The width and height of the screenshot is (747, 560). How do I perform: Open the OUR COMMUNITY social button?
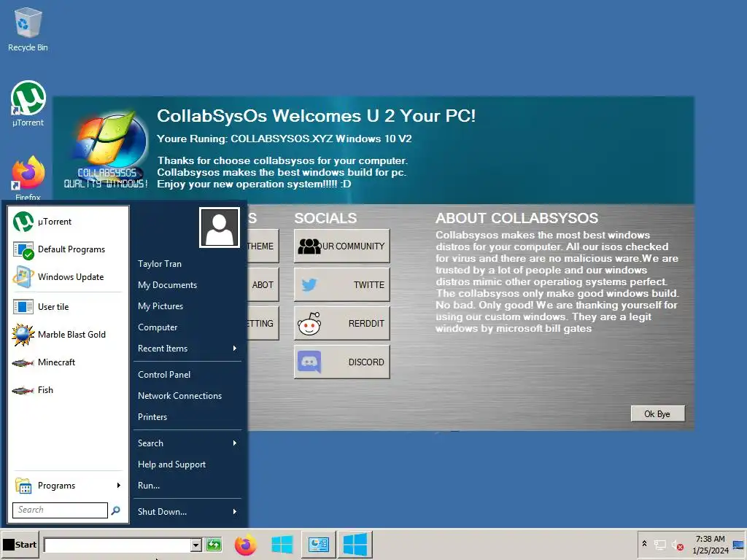341,246
